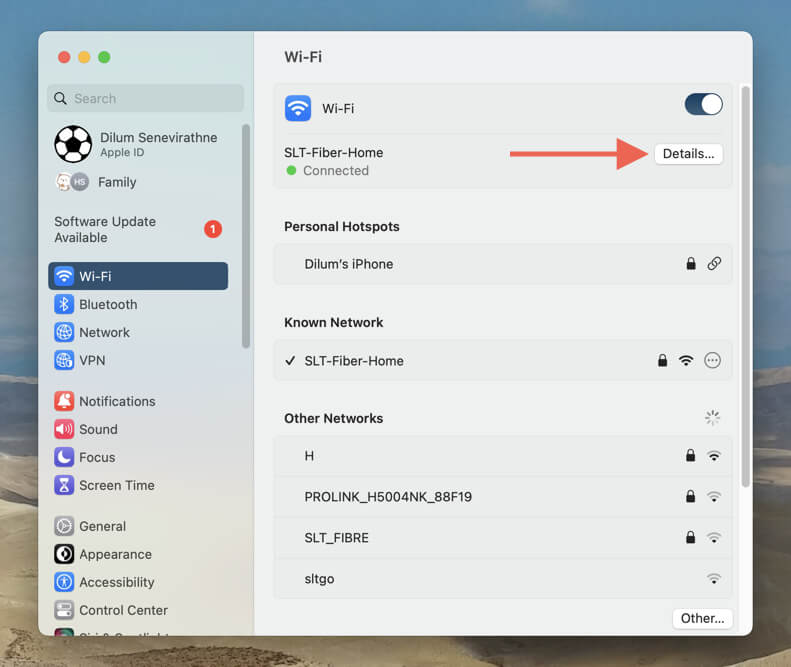The width and height of the screenshot is (791, 667).
Task: Click the Control Center icon
Action: point(64,610)
